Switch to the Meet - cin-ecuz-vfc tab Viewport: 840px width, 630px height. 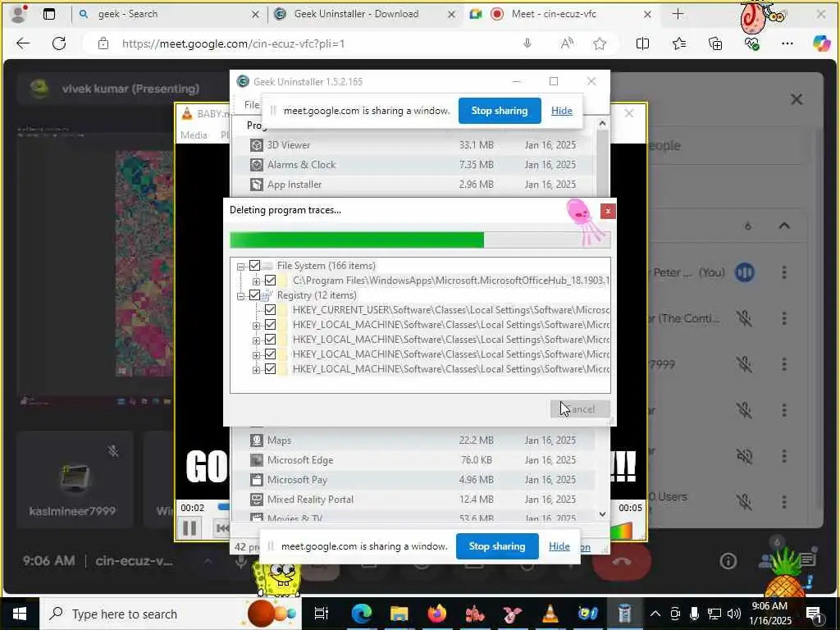(x=560, y=15)
